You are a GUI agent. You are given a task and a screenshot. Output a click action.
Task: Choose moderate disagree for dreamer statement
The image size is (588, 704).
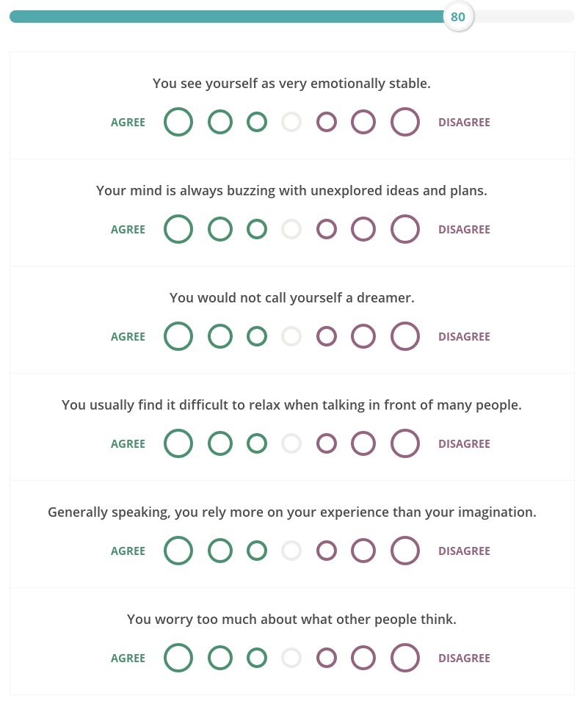pyautogui.click(x=363, y=336)
